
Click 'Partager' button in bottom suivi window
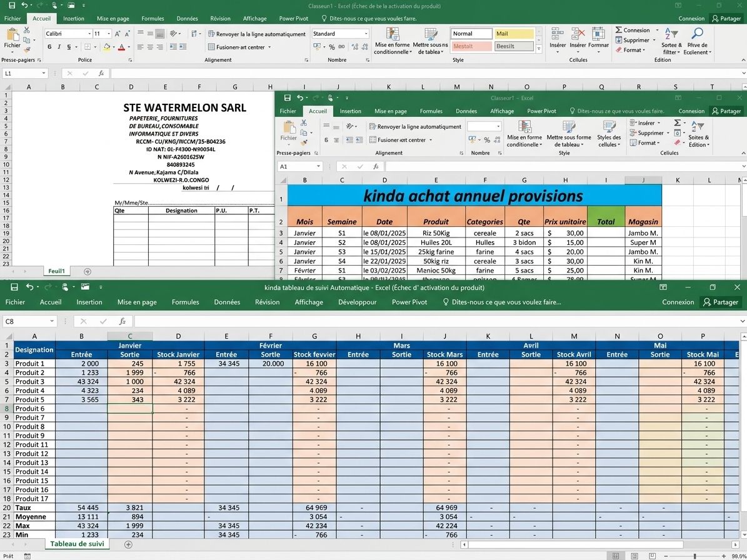pyautogui.click(x=720, y=302)
